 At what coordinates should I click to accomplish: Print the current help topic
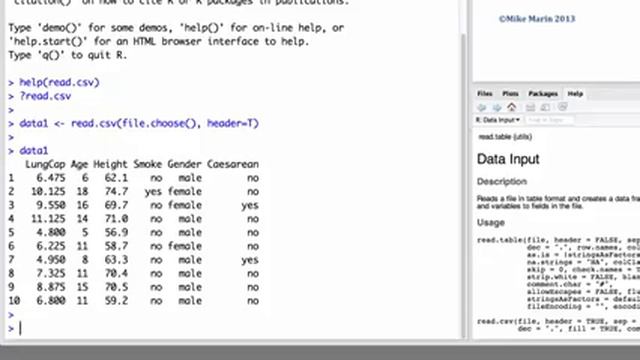(x=530, y=108)
